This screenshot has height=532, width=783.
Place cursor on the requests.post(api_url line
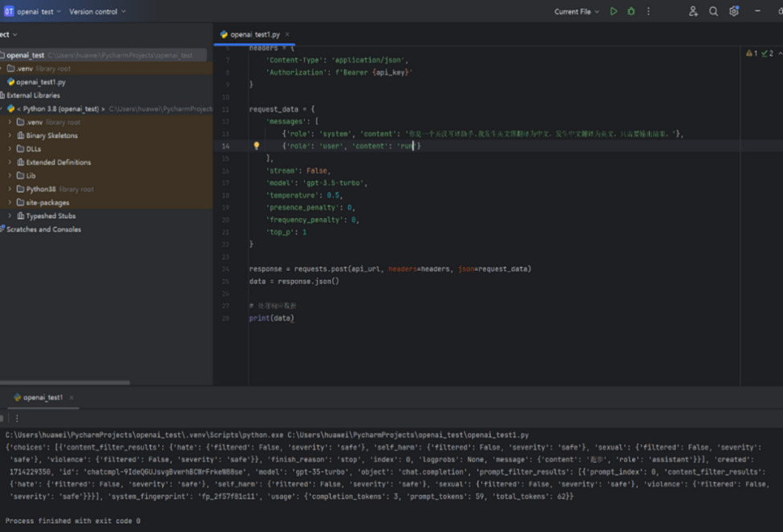pyautogui.click(x=391, y=270)
